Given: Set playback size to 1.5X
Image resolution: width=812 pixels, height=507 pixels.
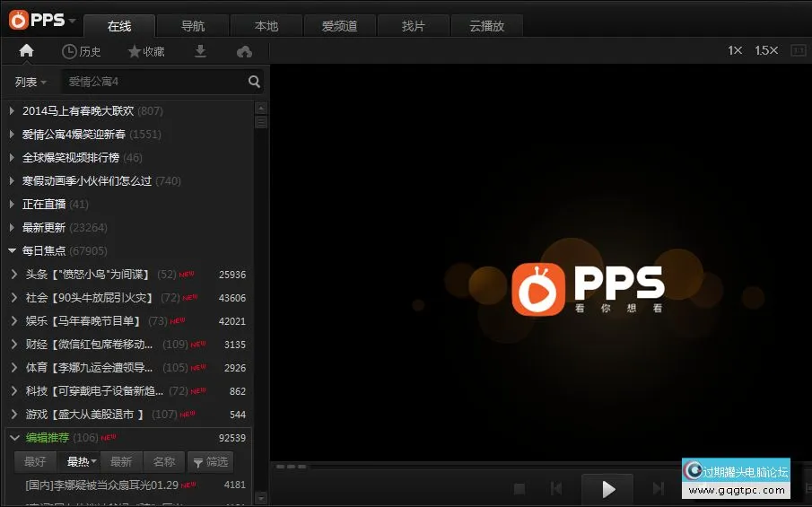Looking at the screenshot, I should [766, 50].
